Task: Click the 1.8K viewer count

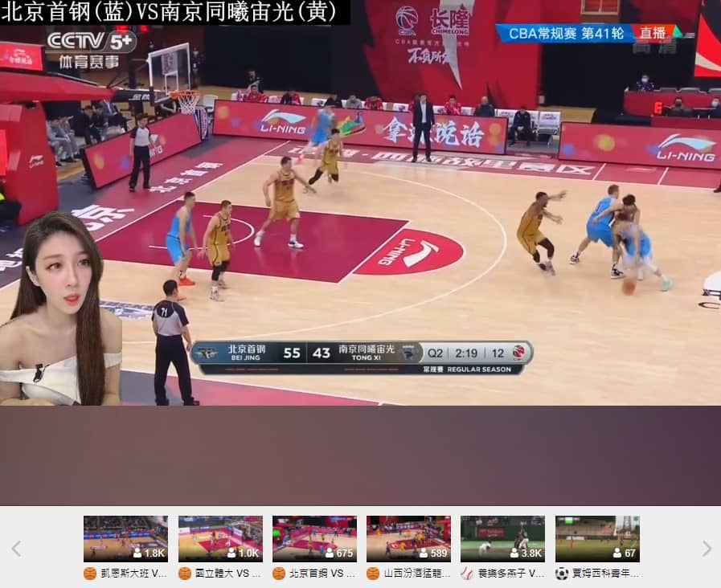Action: [x=149, y=553]
